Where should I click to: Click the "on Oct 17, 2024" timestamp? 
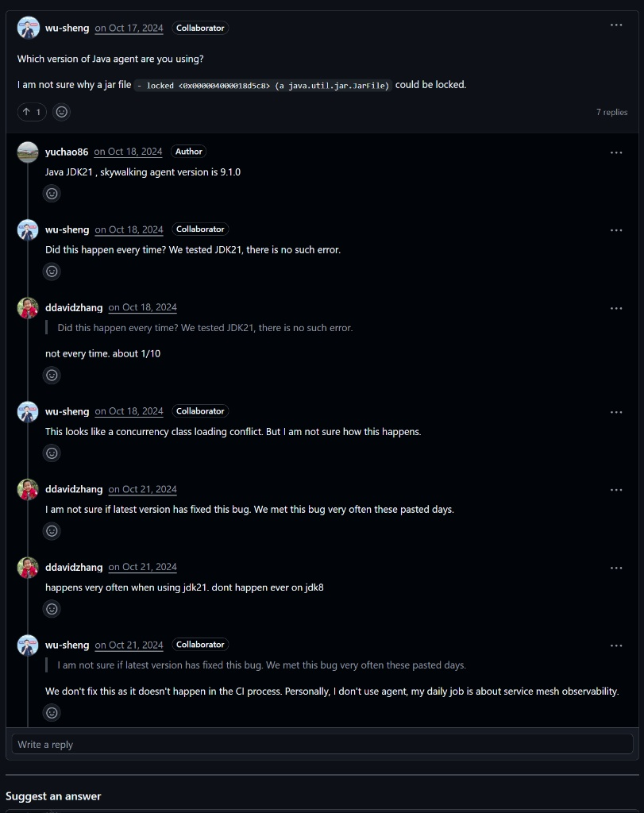coord(129,28)
